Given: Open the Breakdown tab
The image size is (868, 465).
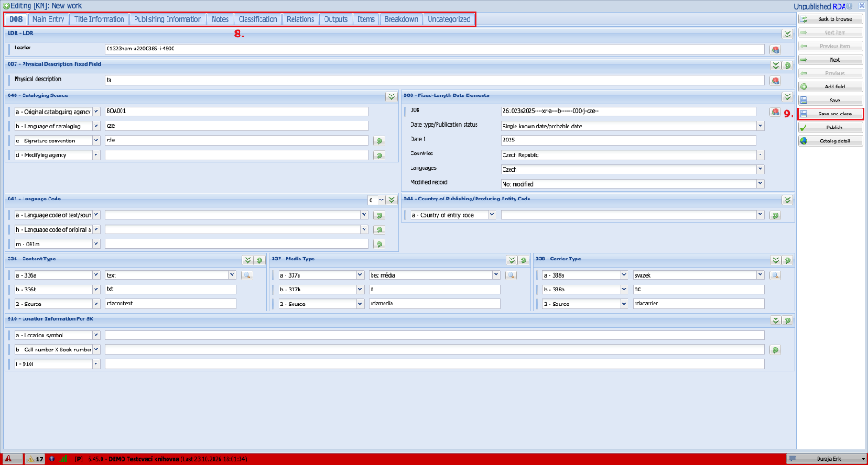Looking at the screenshot, I should pos(401,19).
